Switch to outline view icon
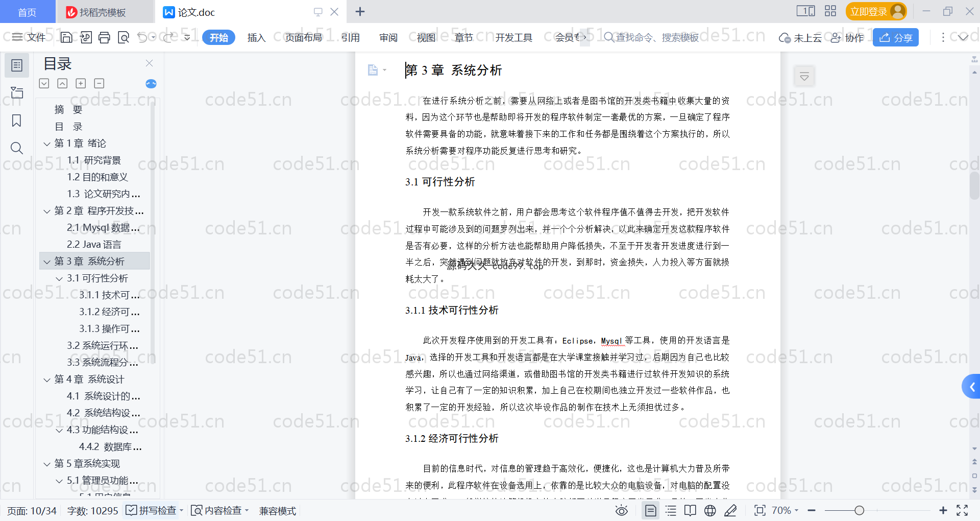The height and width of the screenshot is (521, 980). 671,510
